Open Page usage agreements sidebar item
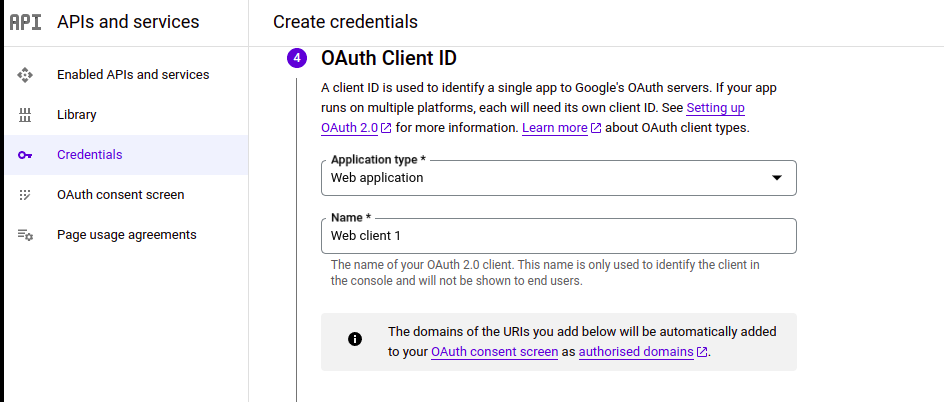The image size is (944, 402). pos(127,235)
